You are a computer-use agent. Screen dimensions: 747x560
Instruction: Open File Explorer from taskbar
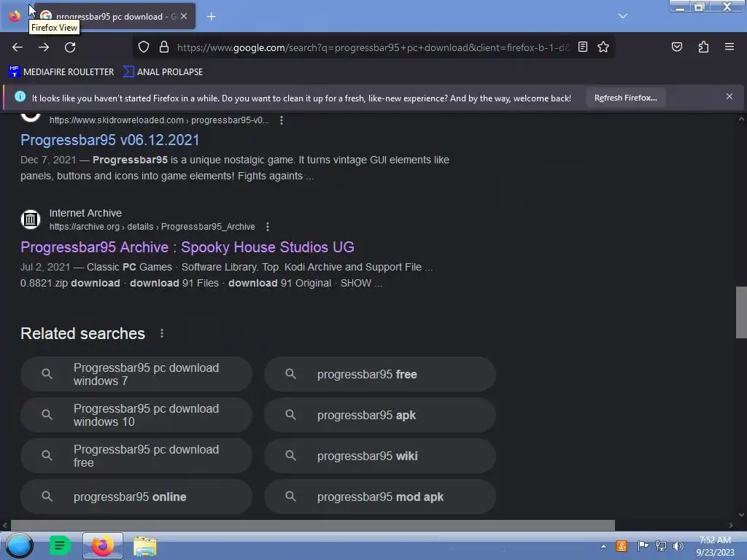pyautogui.click(x=145, y=546)
